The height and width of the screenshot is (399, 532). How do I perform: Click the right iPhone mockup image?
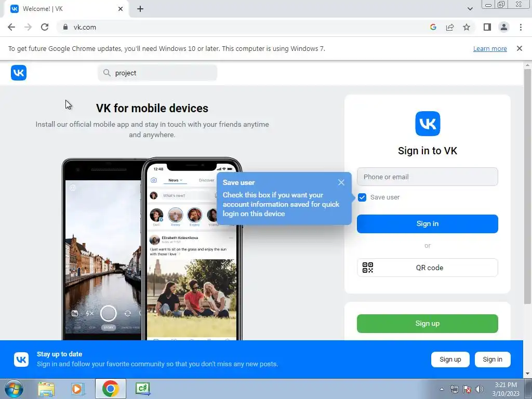[192, 249]
